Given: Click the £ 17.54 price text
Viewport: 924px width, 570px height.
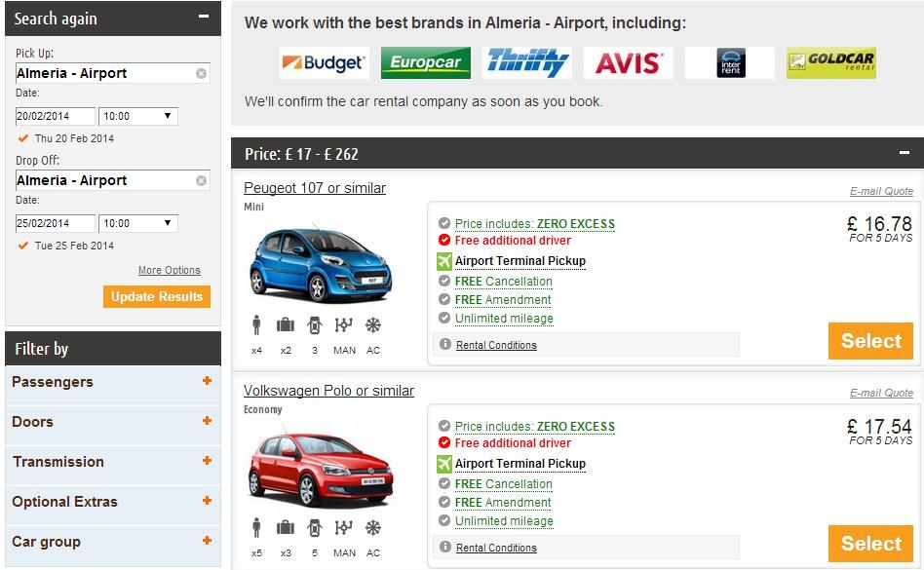Looking at the screenshot, I should tap(879, 427).
